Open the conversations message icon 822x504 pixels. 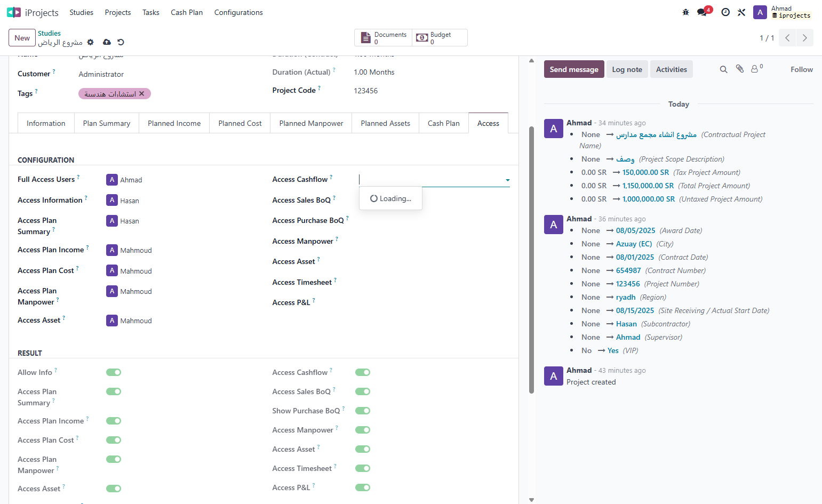[x=702, y=12]
